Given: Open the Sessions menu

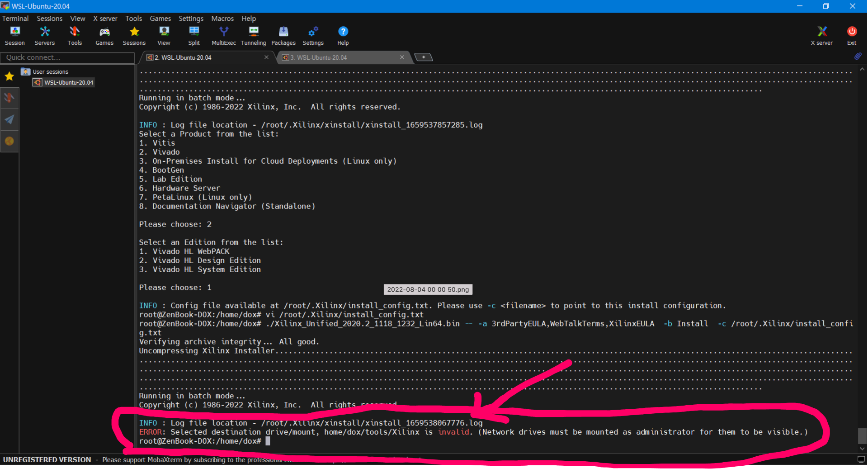Looking at the screenshot, I should (x=50, y=19).
